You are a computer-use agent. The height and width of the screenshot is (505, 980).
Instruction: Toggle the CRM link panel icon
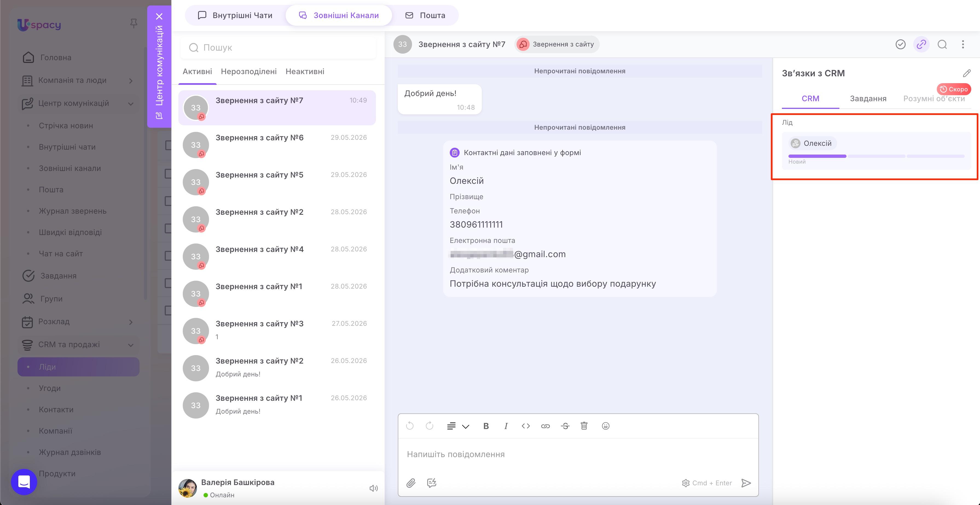tap(921, 45)
